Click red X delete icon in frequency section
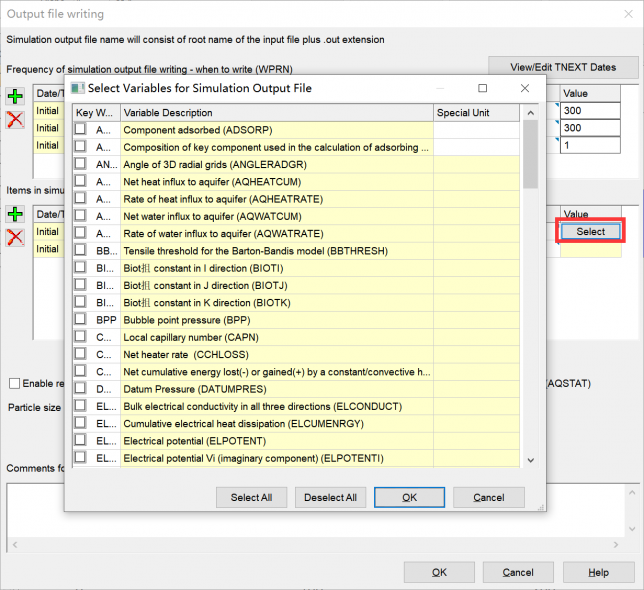Image resolution: width=644 pixels, height=590 pixels. pos(16,120)
